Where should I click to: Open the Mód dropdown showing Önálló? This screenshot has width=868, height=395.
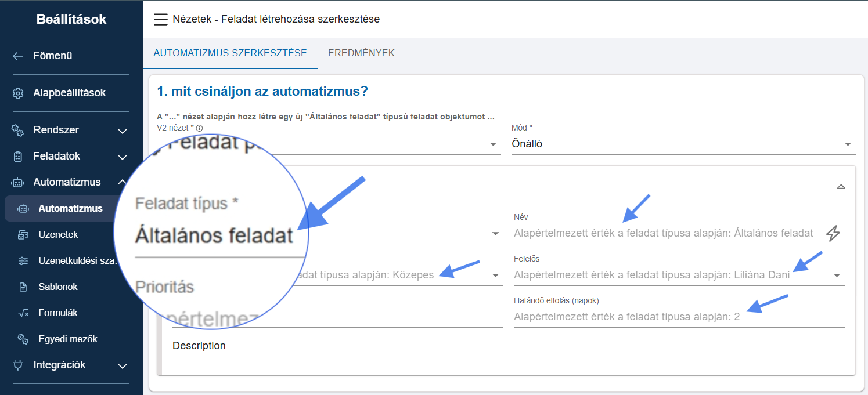click(848, 144)
